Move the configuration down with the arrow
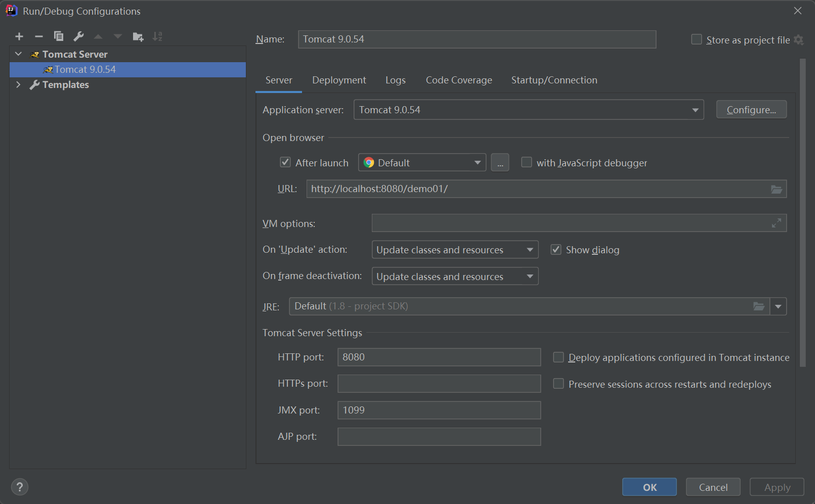Image resolution: width=815 pixels, height=504 pixels. tap(118, 36)
